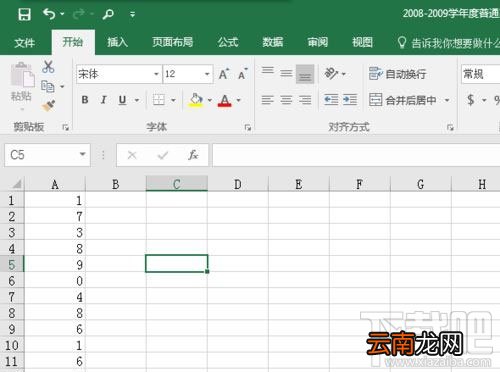Image resolution: width=500 pixels, height=372 pixels.
Task: Cut selection with the scissors icon
Action: (x=48, y=67)
